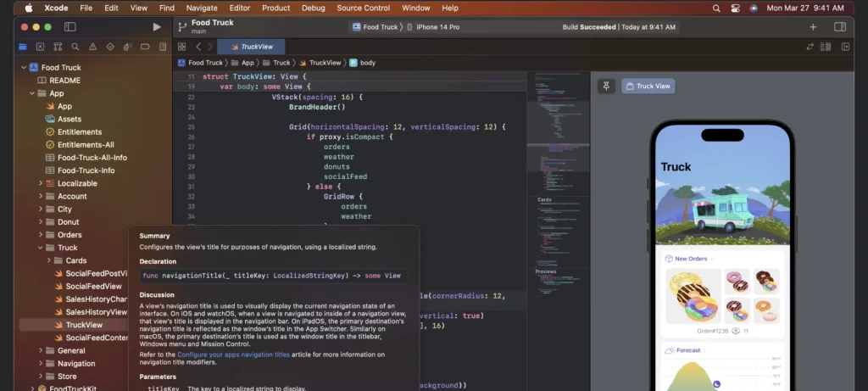Expand the Orders folder
Viewport: 868px width, 391px height.
(41, 235)
